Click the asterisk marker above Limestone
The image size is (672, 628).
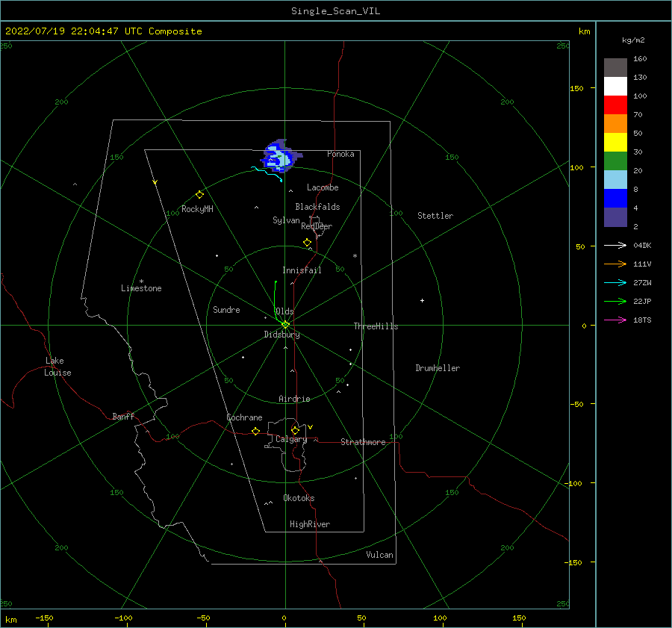141,282
